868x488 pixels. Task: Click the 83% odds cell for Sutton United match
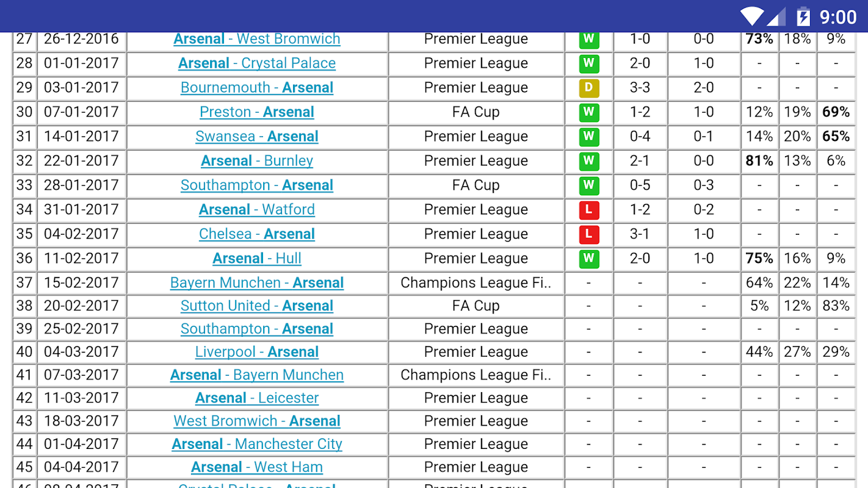click(x=836, y=306)
